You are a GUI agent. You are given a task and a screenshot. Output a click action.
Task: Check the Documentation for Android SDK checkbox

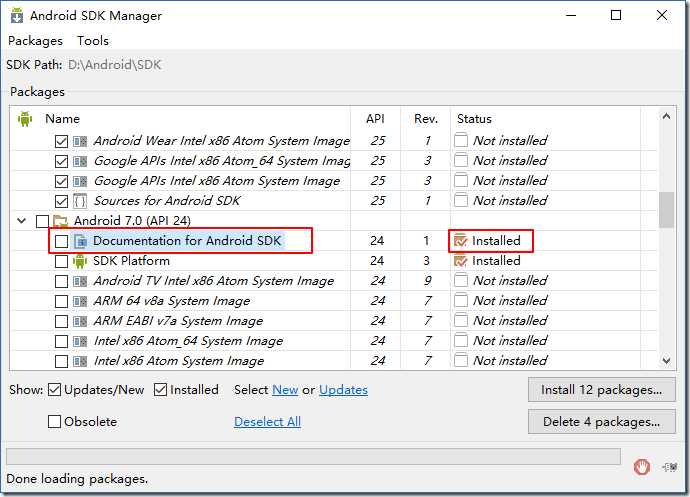point(61,241)
